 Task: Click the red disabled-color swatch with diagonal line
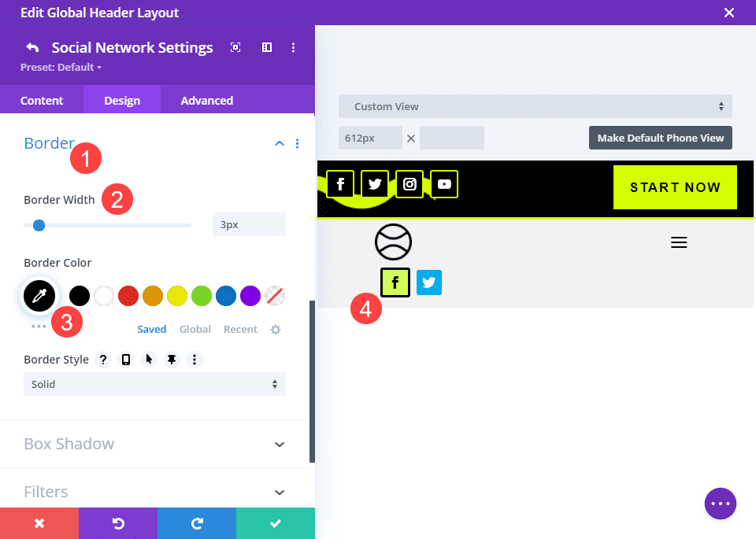(x=274, y=295)
